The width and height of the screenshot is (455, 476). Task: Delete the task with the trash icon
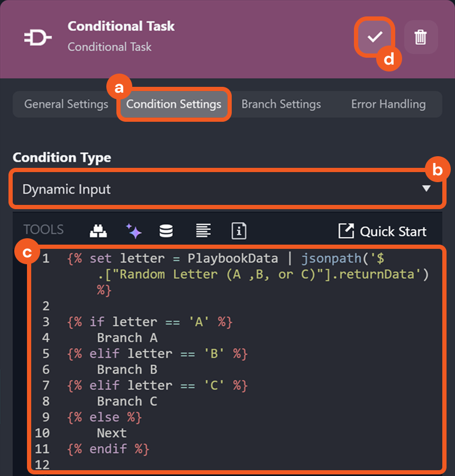point(421,37)
